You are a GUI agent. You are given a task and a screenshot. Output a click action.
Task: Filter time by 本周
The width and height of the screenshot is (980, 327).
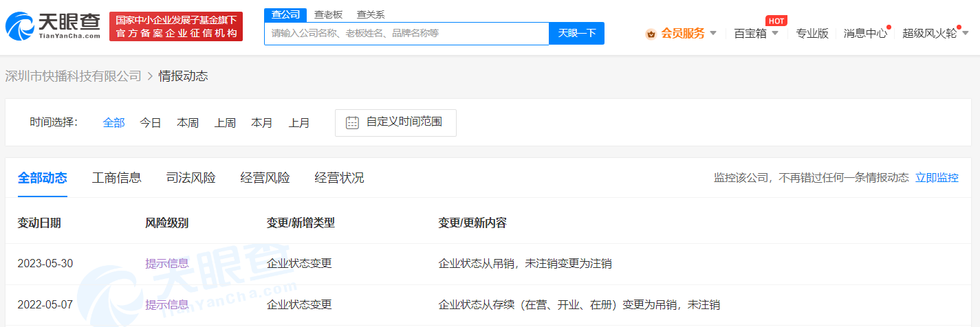point(188,123)
